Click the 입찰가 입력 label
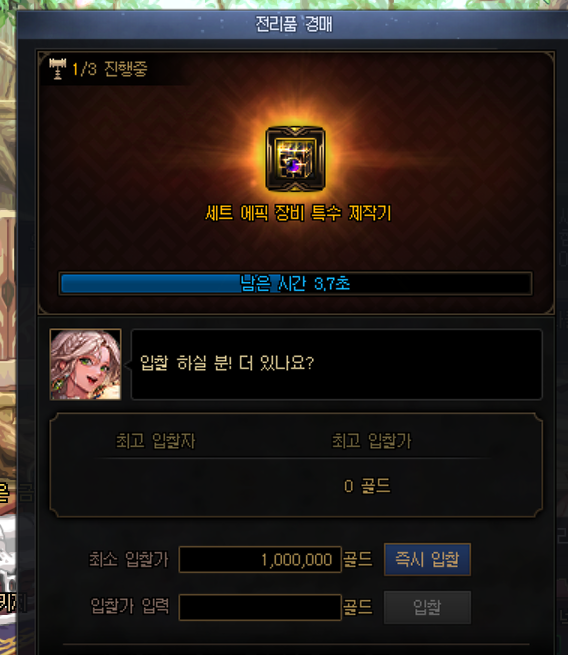The image size is (568, 655). click(x=130, y=606)
